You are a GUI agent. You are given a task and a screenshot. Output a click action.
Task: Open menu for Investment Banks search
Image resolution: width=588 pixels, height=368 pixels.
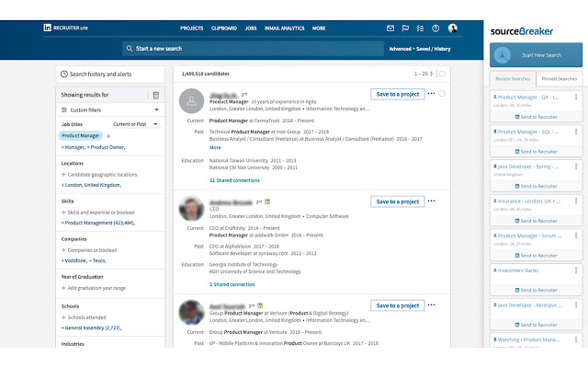click(x=576, y=270)
